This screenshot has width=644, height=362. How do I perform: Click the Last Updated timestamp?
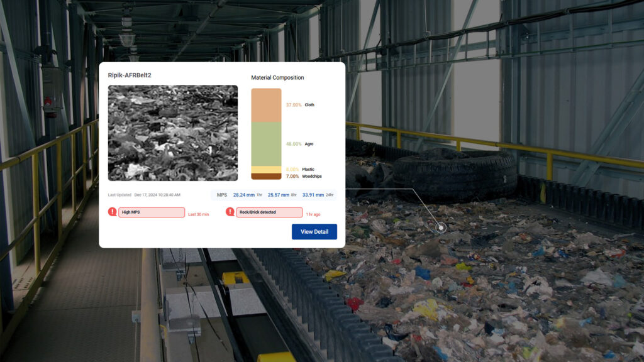145,195
